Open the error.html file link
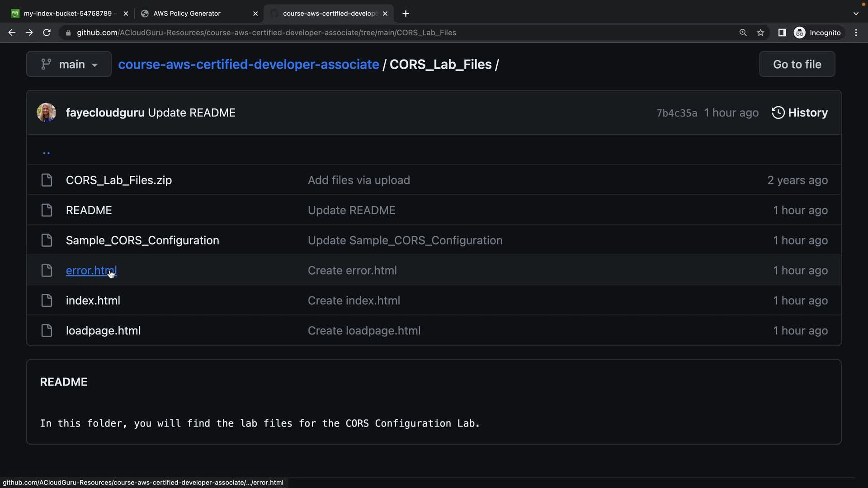Viewport: 868px width, 488px height. tap(91, 271)
